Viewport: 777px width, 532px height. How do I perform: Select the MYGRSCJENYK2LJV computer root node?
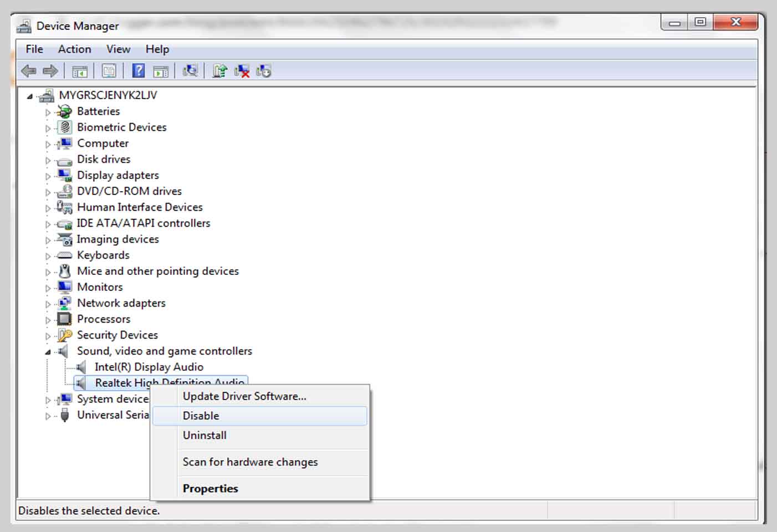click(x=108, y=95)
